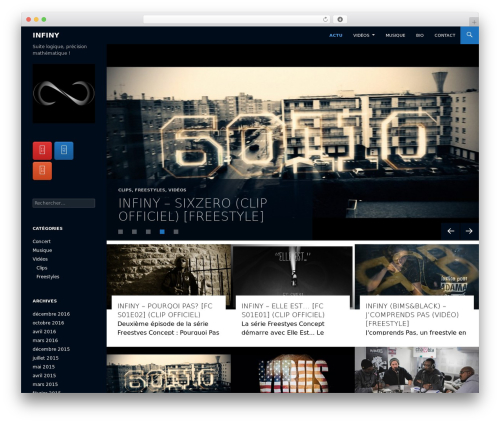Open the Vidéos category link
This screenshot has height=423, width=500.
pyautogui.click(x=40, y=259)
